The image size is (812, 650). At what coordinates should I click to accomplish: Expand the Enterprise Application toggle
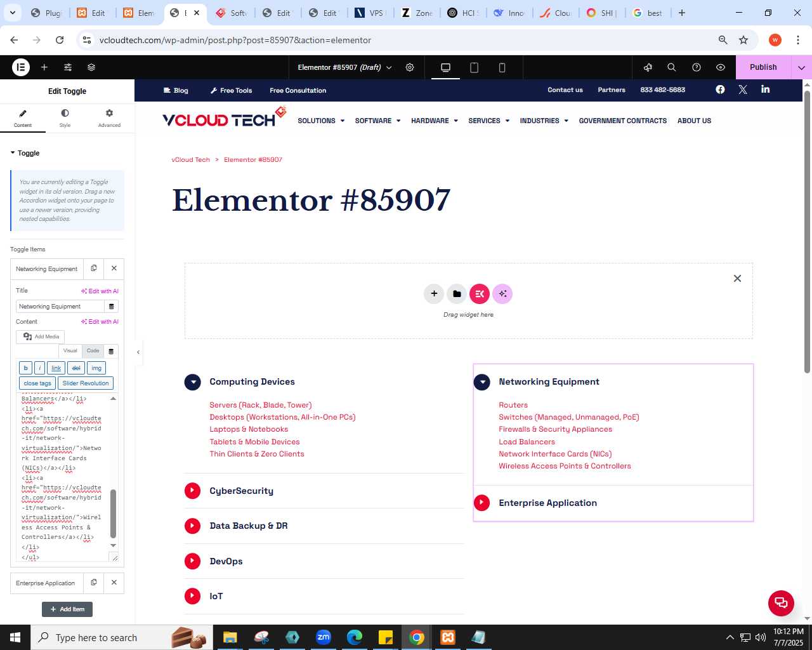pos(482,503)
